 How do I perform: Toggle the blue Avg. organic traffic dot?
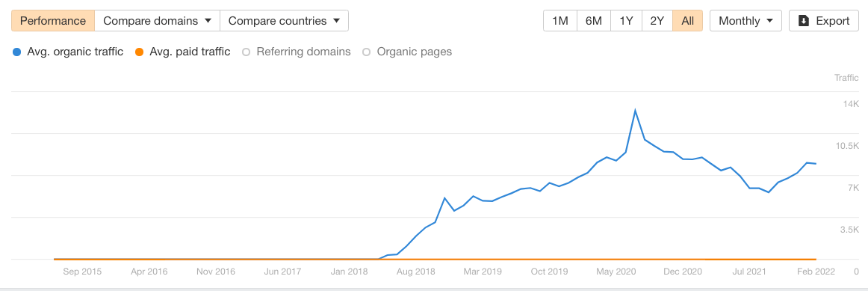coord(16,52)
